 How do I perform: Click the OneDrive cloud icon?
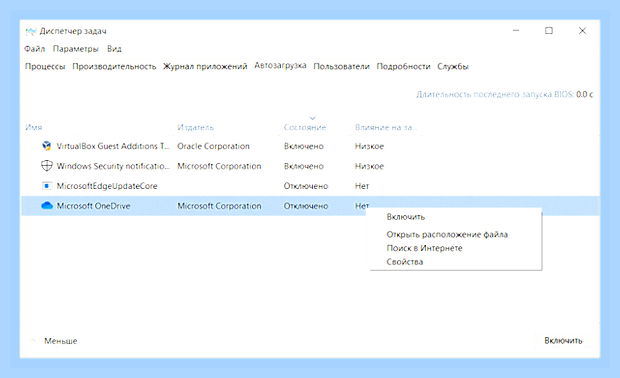point(47,205)
